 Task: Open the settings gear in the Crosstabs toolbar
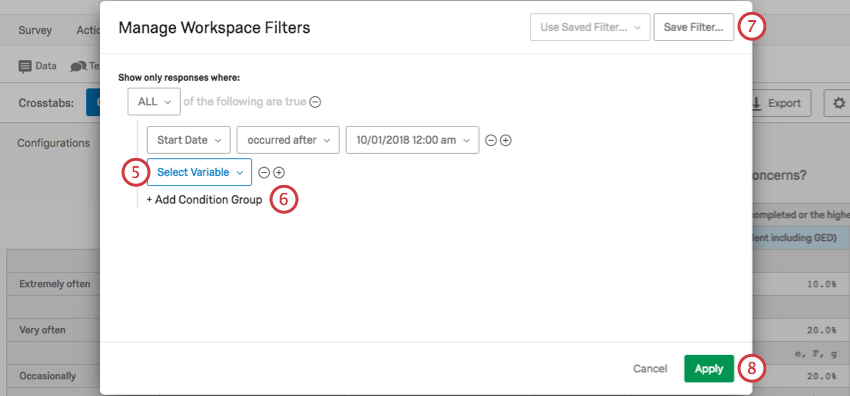coord(839,103)
